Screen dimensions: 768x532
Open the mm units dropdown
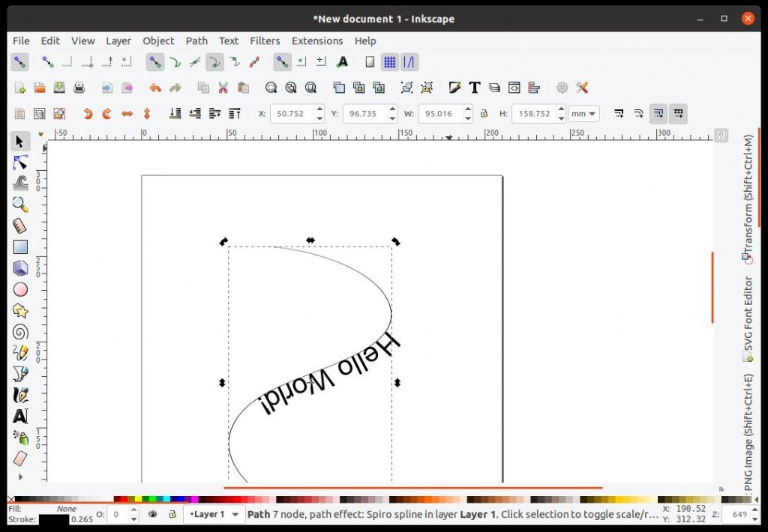(x=583, y=114)
